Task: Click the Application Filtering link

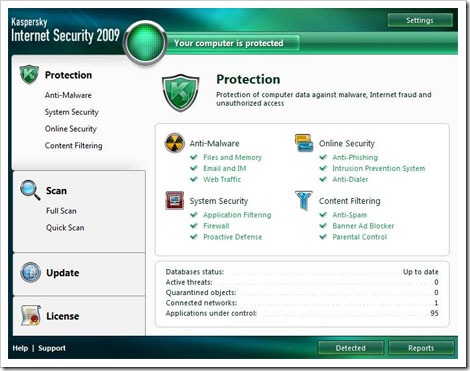Action: (237, 215)
